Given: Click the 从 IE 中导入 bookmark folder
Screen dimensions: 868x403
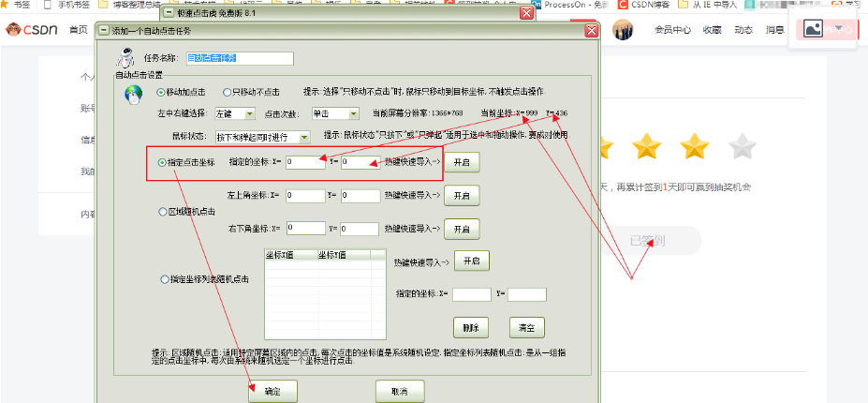Looking at the screenshot, I should click(708, 5).
